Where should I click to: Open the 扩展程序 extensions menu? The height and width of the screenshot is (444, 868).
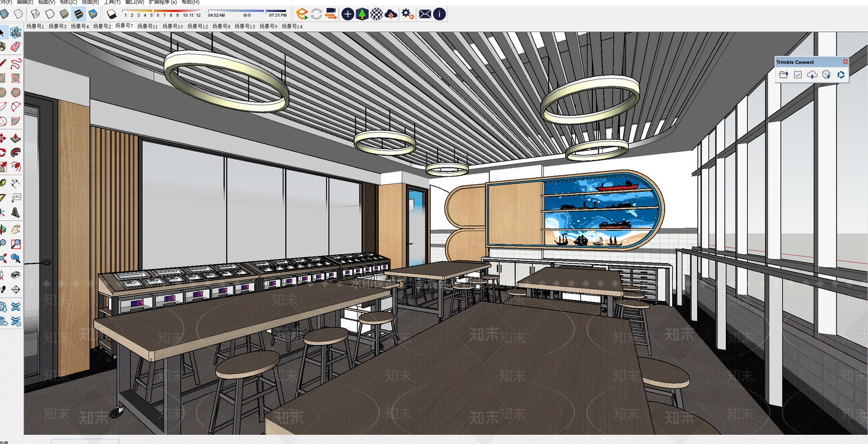tap(163, 2)
